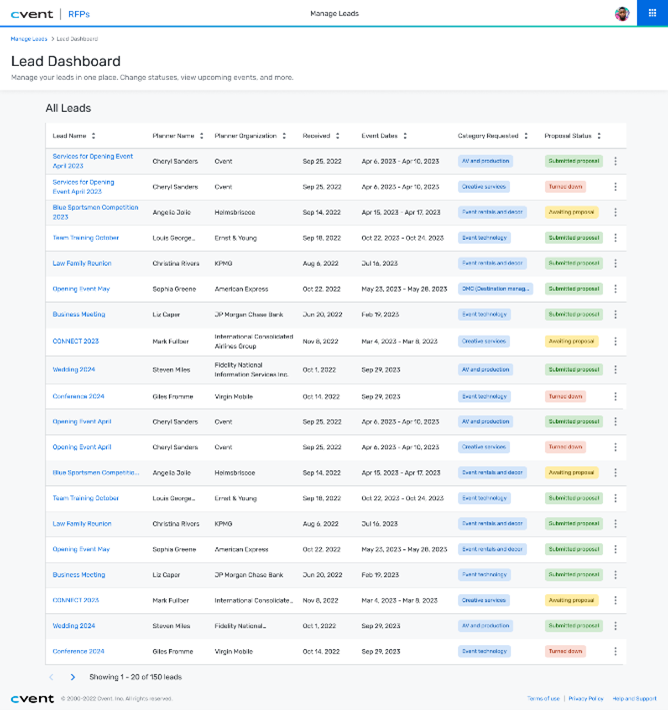Click the Turned down badge in Services for Opening Event row
Screen dimensions: 668x710
pyautogui.click(x=565, y=187)
